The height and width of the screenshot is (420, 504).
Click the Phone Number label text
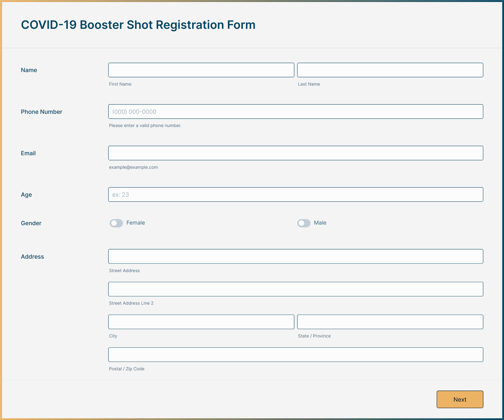41,112
